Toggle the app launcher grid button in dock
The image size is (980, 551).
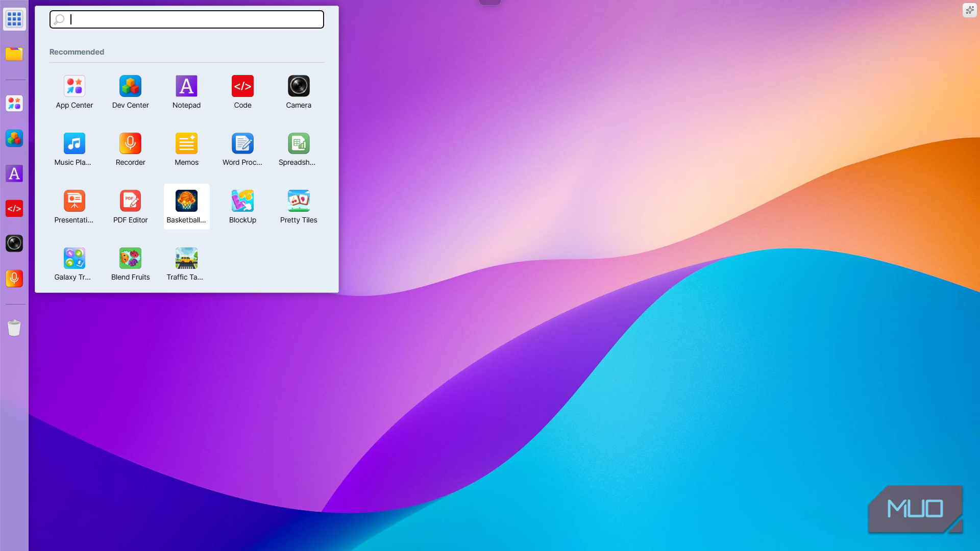[14, 19]
